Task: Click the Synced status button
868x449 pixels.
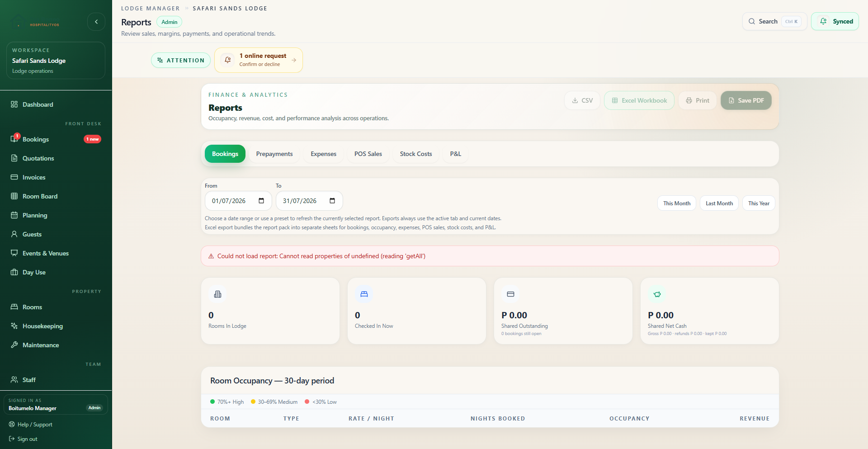Action: coord(835,21)
